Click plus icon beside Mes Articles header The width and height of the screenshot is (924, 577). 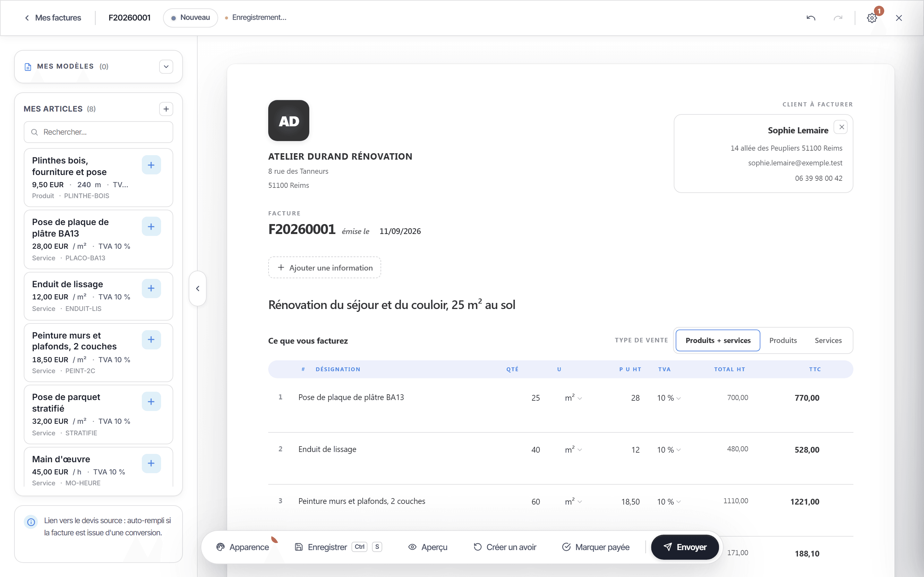pyautogui.click(x=166, y=109)
